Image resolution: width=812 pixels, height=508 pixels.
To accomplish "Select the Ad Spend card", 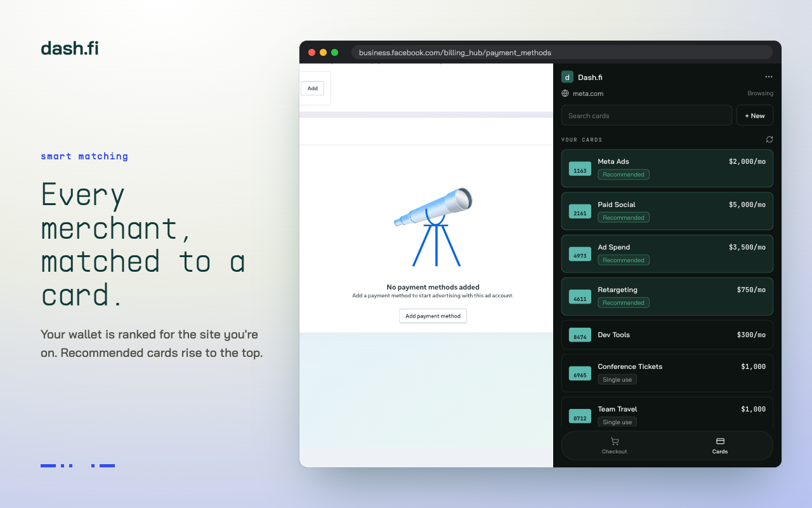I will pos(667,253).
